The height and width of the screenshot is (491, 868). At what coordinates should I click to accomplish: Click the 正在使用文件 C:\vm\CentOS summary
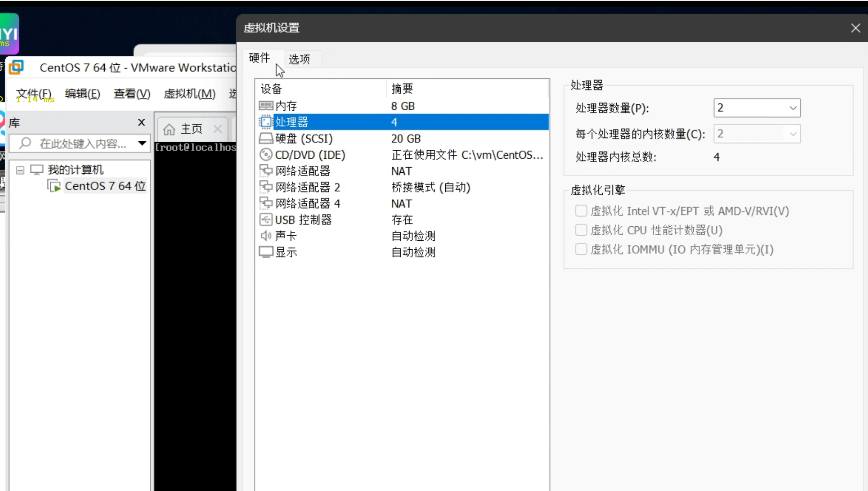(x=467, y=155)
